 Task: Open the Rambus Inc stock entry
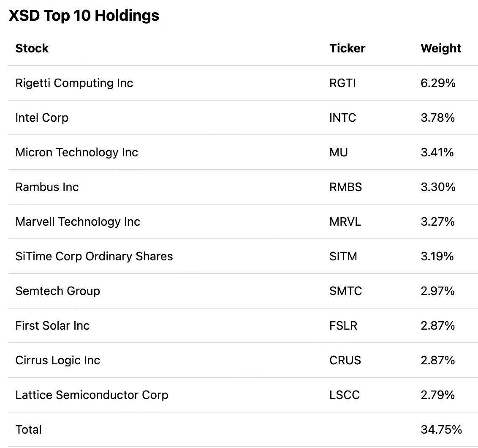point(47,187)
